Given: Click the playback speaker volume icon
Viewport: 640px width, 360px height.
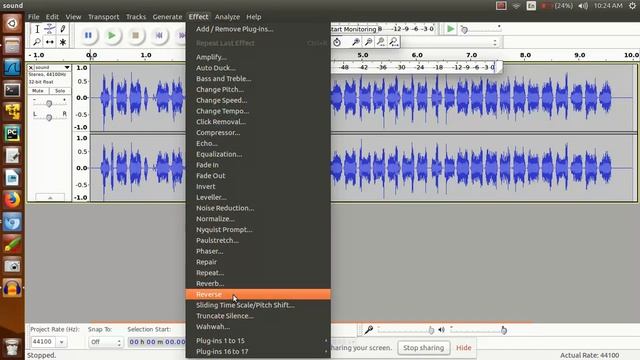Looking at the screenshot, I should 441,330.
